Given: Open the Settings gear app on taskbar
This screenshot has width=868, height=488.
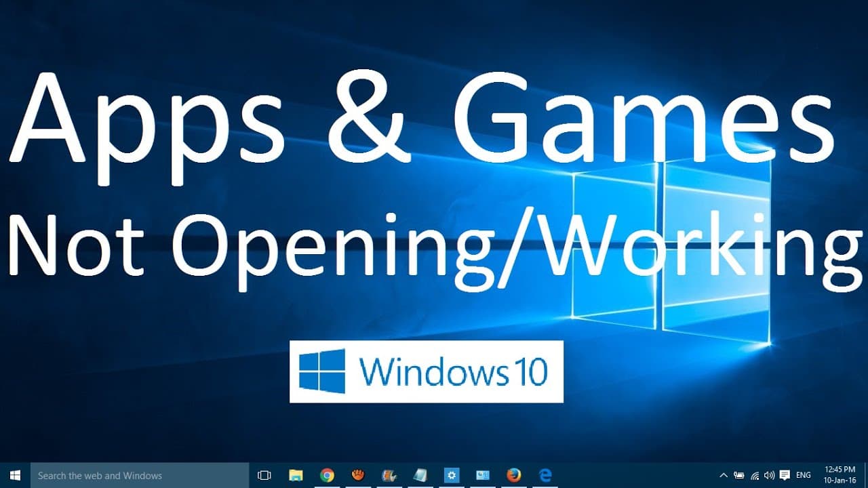Looking at the screenshot, I should point(452,475).
